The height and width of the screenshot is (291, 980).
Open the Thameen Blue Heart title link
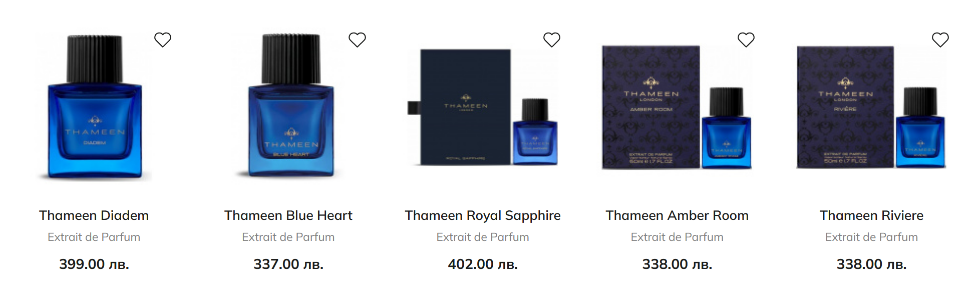pos(288,215)
